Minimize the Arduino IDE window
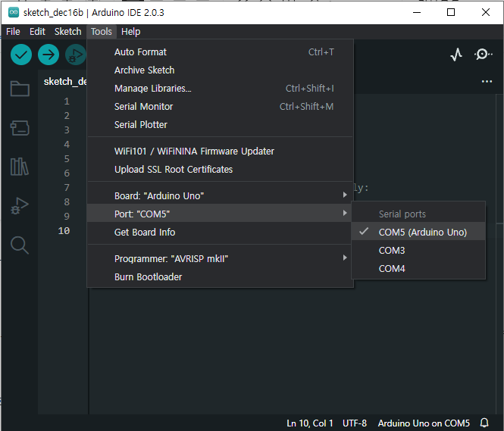 click(x=417, y=12)
